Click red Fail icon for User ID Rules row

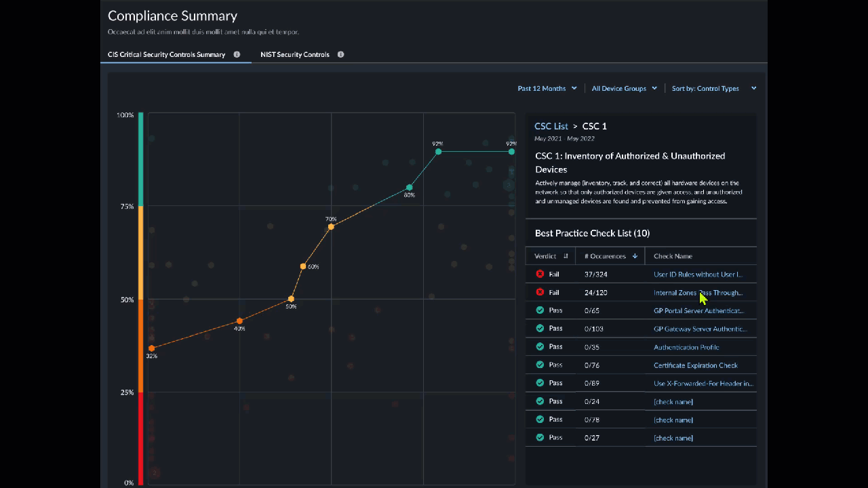click(x=540, y=274)
